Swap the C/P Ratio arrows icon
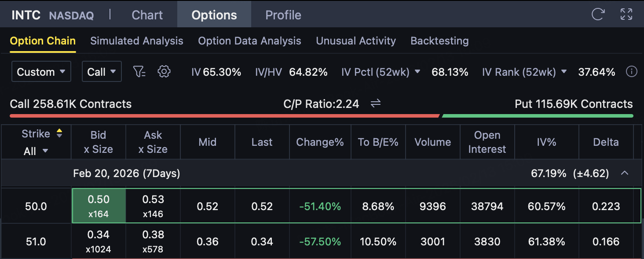 [x=375, y=104]
